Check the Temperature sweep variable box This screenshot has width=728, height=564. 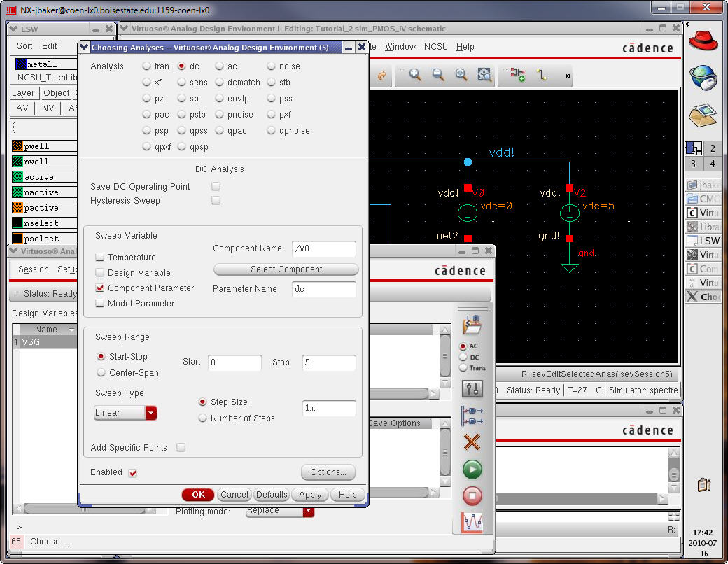100,258
